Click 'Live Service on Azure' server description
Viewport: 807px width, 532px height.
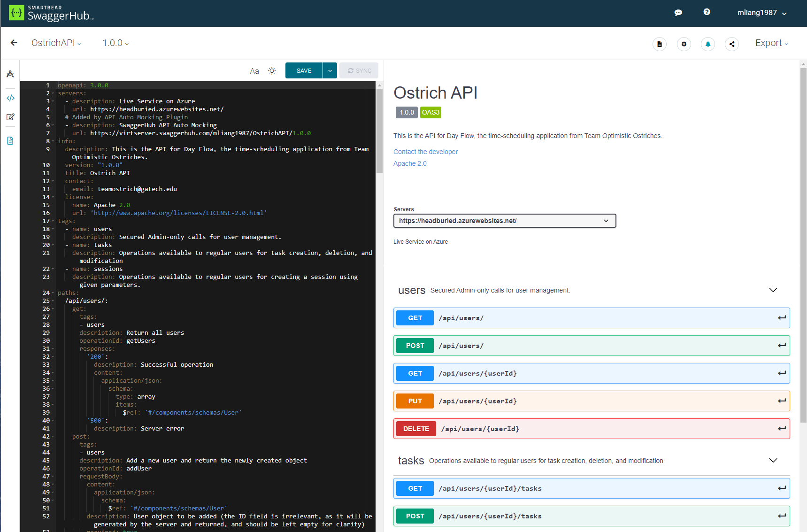coord(421,242)
